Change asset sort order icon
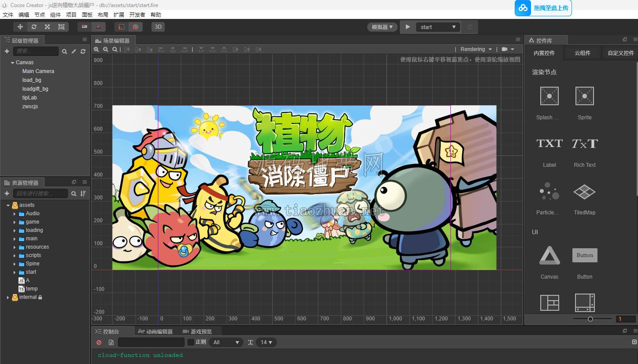The height and width of the screenshot is (364, 638). coord(83,194)
